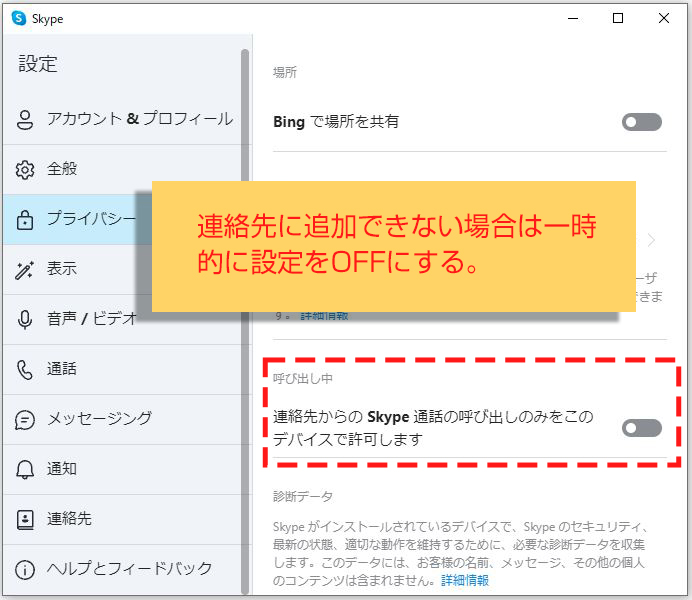
Task: Click 場所 section label
Action: 285,72
